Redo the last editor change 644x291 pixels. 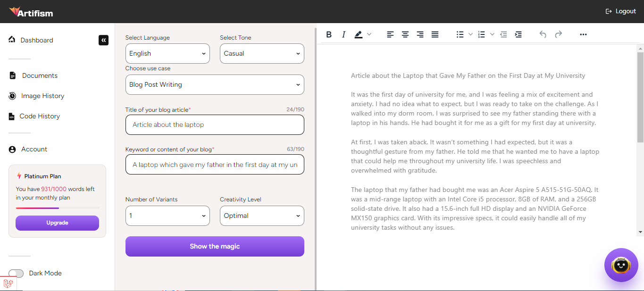(558, 34)
